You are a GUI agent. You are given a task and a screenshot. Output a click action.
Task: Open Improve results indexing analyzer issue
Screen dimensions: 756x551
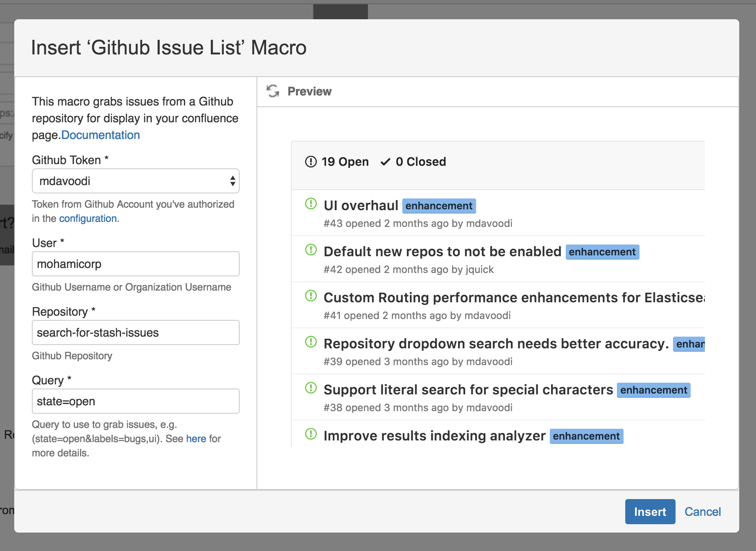[x=435, y=436]
